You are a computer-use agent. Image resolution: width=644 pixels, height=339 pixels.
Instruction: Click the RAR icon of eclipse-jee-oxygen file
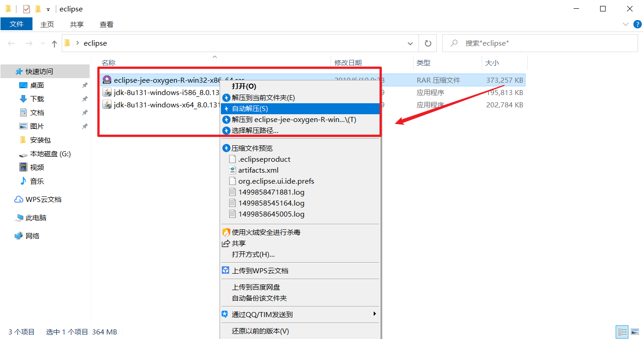(x=107, y=80)
